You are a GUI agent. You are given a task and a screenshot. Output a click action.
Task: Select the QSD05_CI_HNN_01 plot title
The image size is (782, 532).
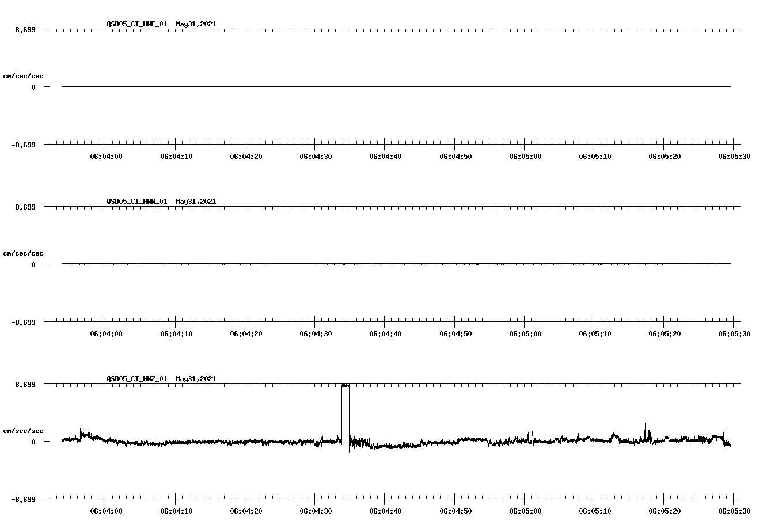pos(161,202)
